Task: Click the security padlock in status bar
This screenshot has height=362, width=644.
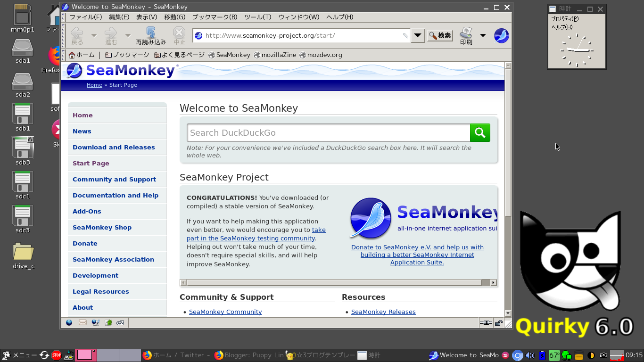Action: (x=498, y=323)
